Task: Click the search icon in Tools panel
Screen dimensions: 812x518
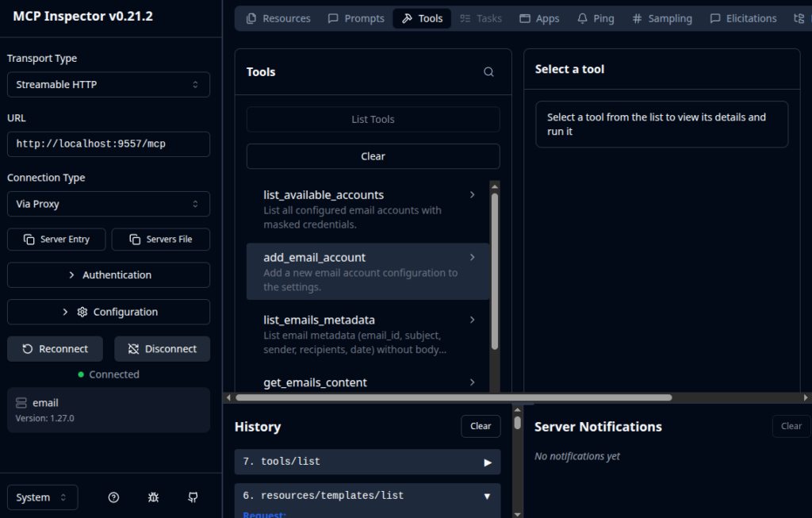Action: coord(488,72)
